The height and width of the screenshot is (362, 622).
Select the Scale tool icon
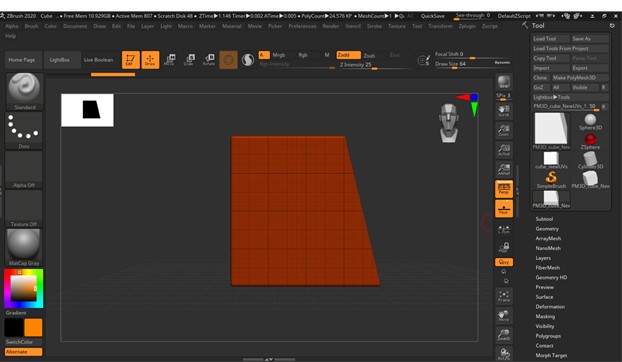[x=190, y=60]
